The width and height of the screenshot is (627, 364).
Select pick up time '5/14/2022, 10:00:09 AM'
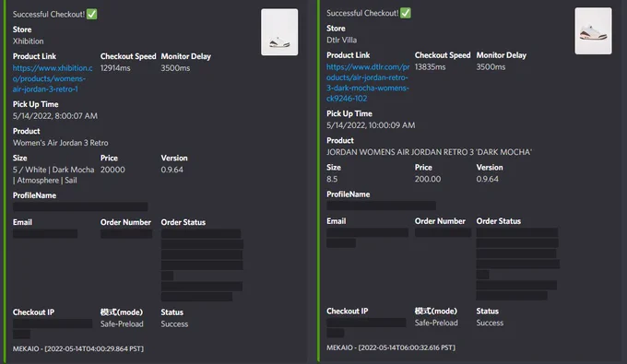click(371, 125)
